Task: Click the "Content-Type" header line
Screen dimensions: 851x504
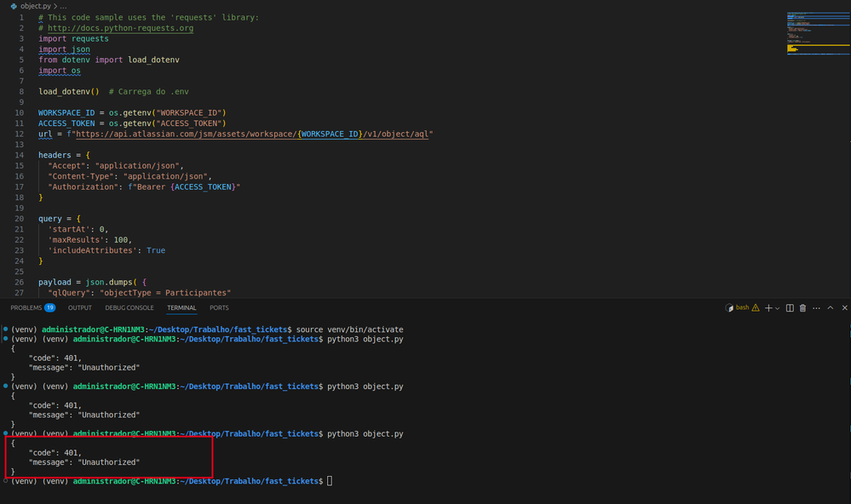Action: 129,176
